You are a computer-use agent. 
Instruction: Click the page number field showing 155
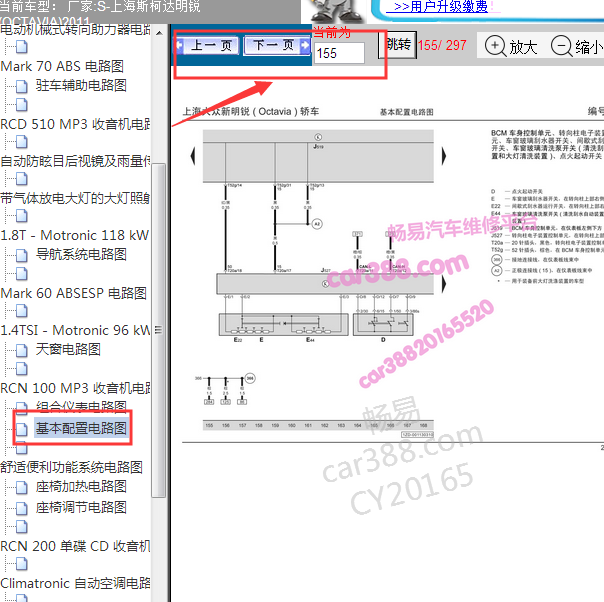point(339,53)
